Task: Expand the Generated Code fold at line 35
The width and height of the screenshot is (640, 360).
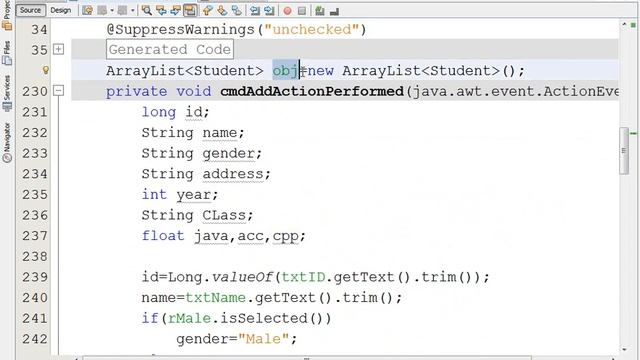Action: click(x=59, y=49)
